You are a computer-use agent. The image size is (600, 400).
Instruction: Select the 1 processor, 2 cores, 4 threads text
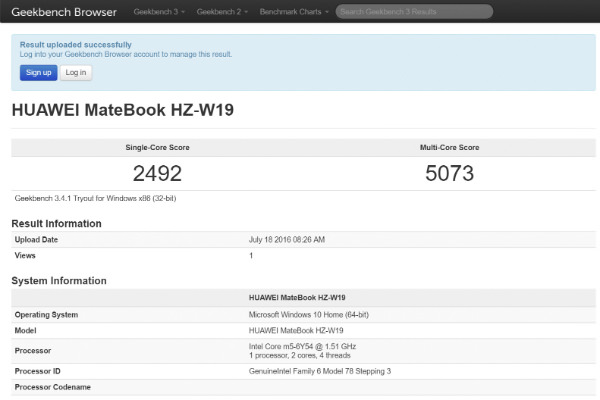pyautogui.click(x=300, y=355)
